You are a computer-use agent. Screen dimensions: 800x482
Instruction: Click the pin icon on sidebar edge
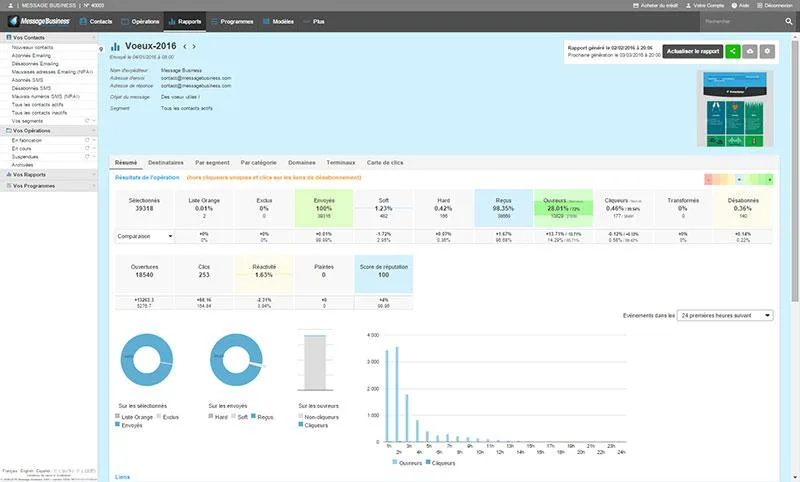[x=101, y=49]
